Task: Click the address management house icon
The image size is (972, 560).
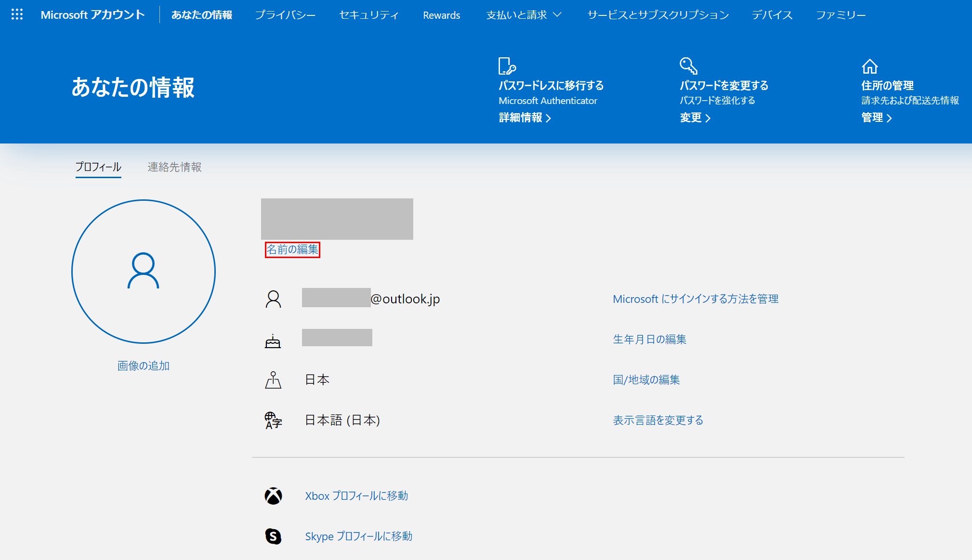Action: point(869,66)
